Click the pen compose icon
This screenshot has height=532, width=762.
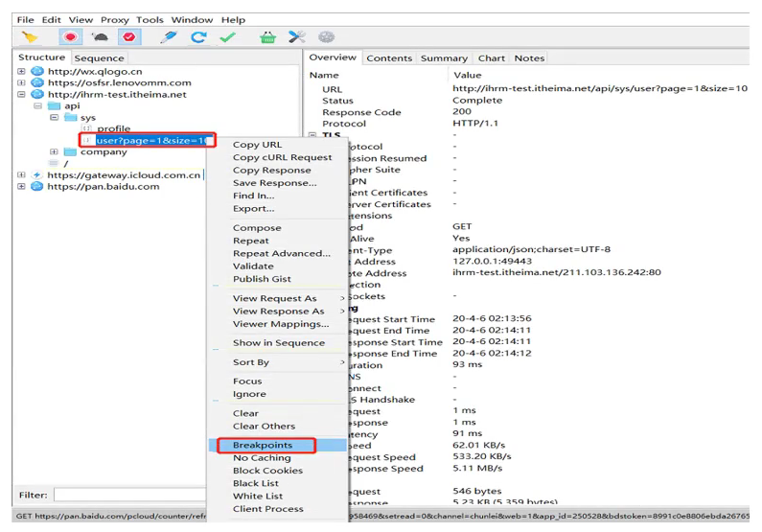169,37
